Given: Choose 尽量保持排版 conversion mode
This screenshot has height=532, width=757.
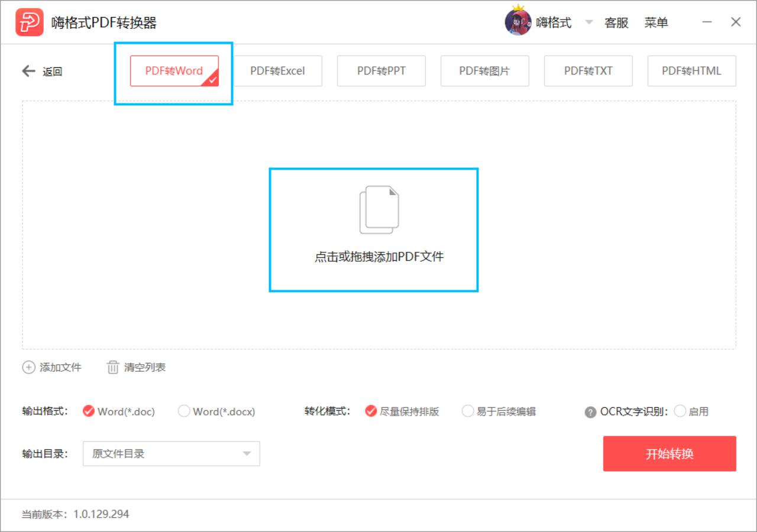Looking at the screenshot, I should pyautogui.click(x=402, y=411).
